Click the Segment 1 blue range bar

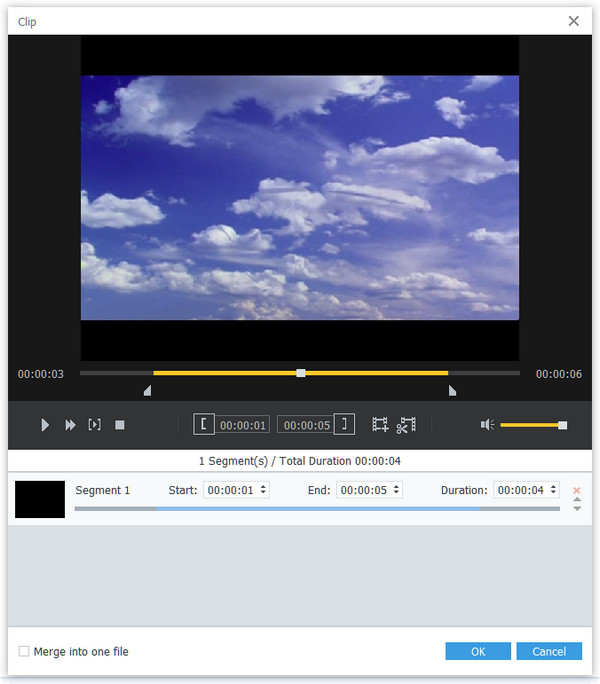pos(318,509)
